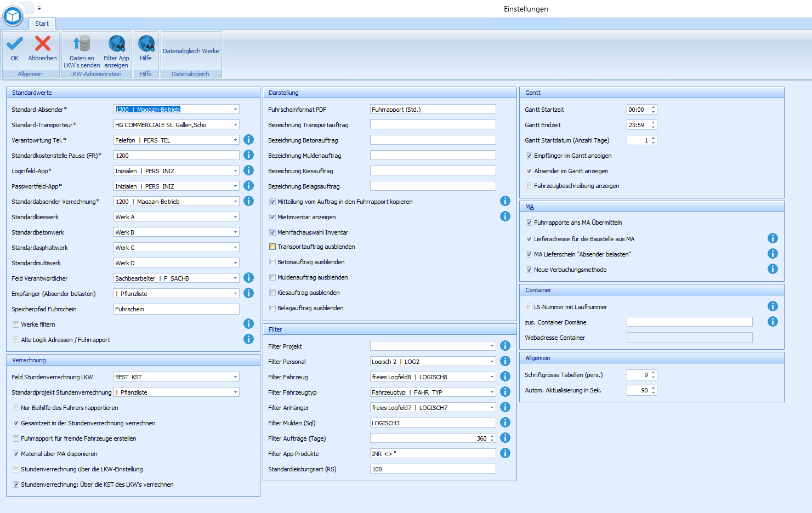Open the quick access toolbar customize arrow
Screen dimensions: 812x513
(x=39, y=8)
